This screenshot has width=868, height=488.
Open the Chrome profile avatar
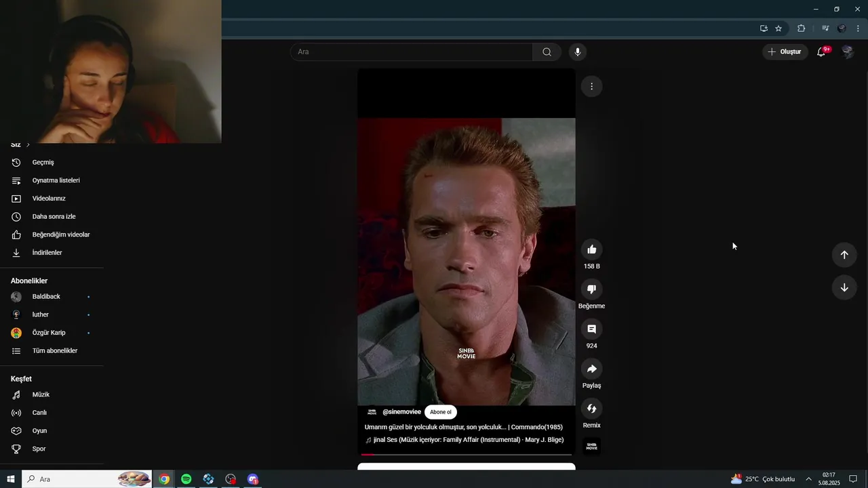tap(842, 28)
